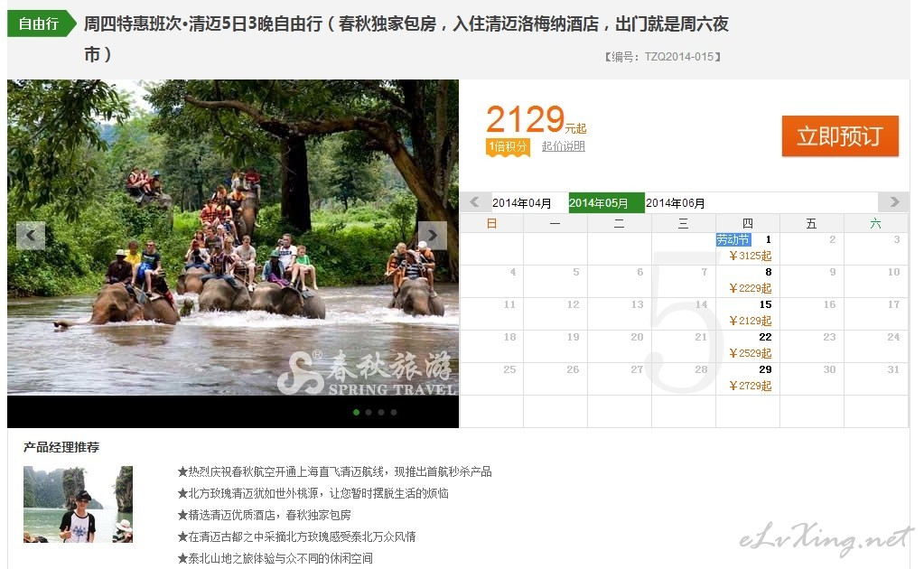Choose May 29 departure at ¥2729

coord(749,378)
